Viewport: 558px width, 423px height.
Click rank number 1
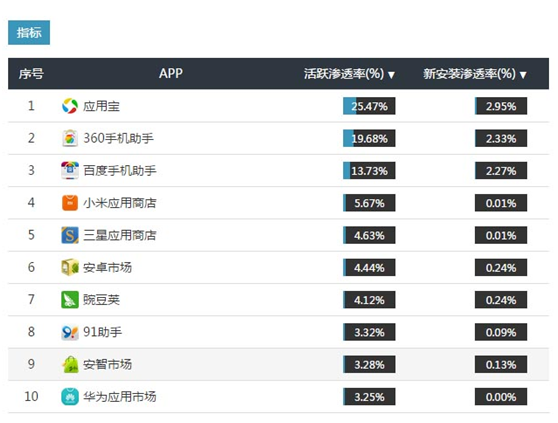[31, 106]
